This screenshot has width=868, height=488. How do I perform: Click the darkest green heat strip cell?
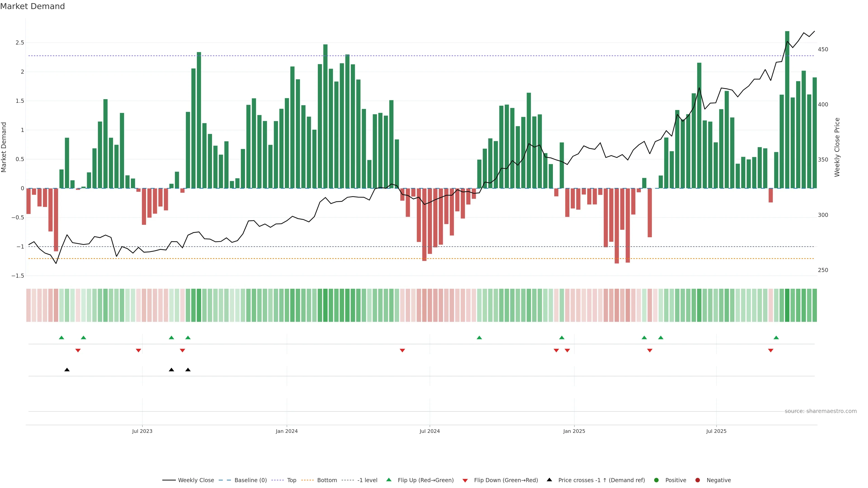click(787, 305)
